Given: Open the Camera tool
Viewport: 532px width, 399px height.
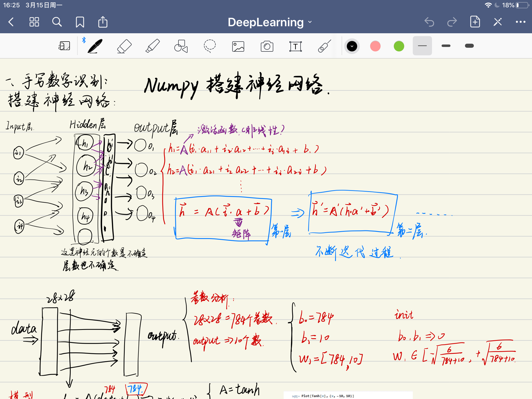Looking at the screenshot, I should point(267,46).
